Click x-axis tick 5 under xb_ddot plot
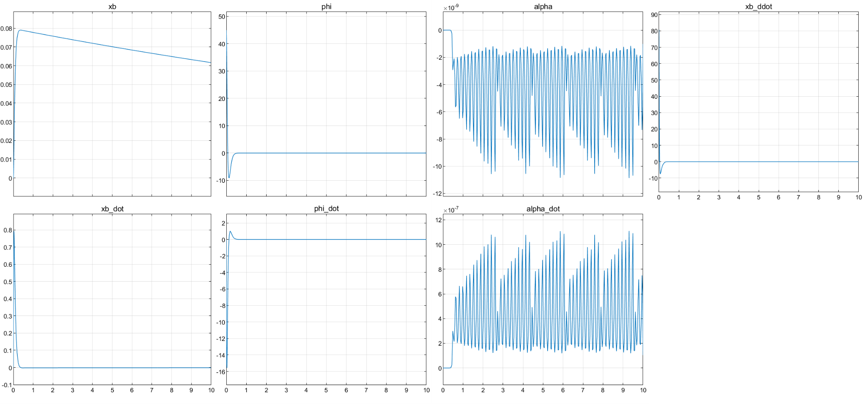868x405 pixels. point(758,197)
